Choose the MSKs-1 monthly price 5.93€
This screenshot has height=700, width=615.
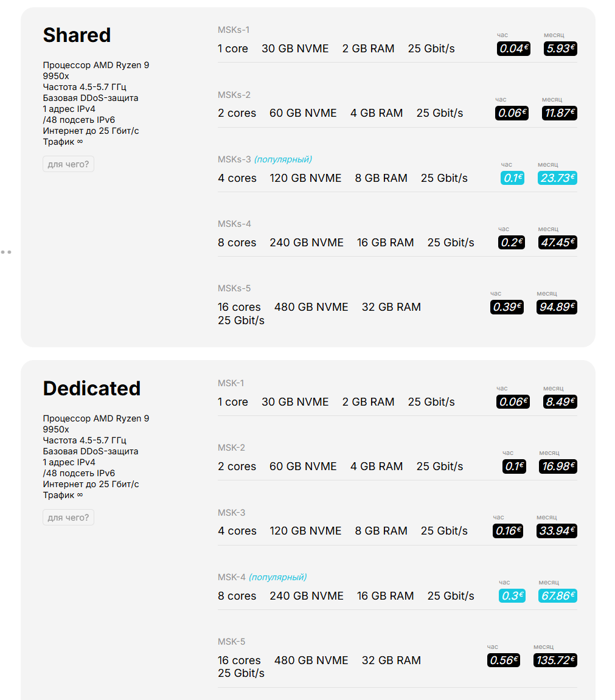[560, 49]
